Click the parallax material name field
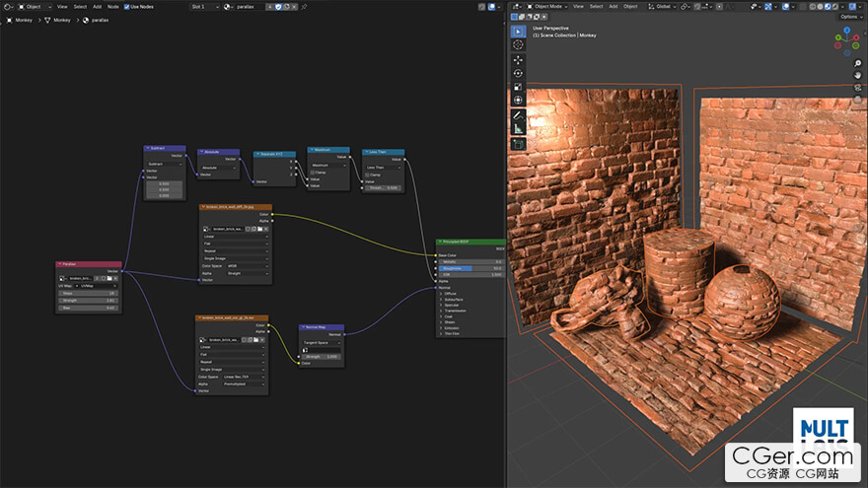This screenshot has height=488, width=868. [247, 6]
